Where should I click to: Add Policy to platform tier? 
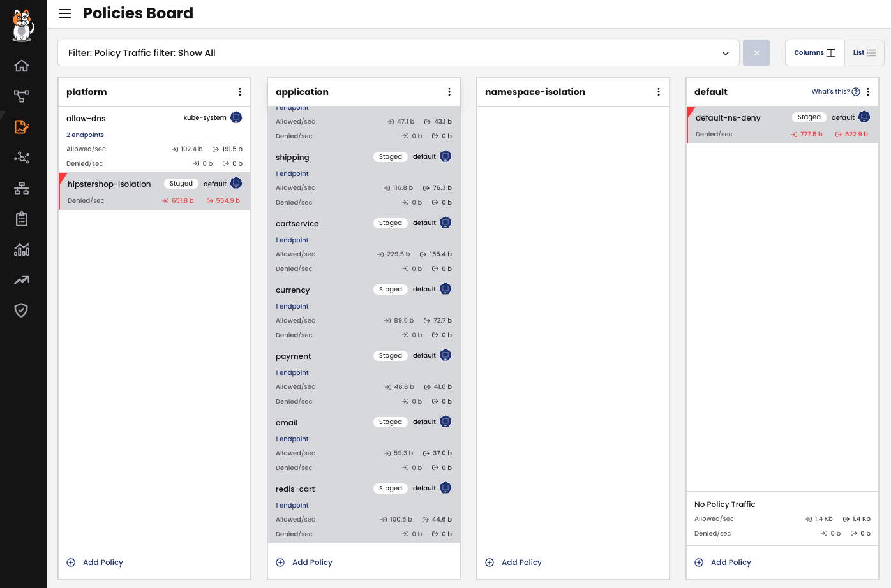click(95, 562)
